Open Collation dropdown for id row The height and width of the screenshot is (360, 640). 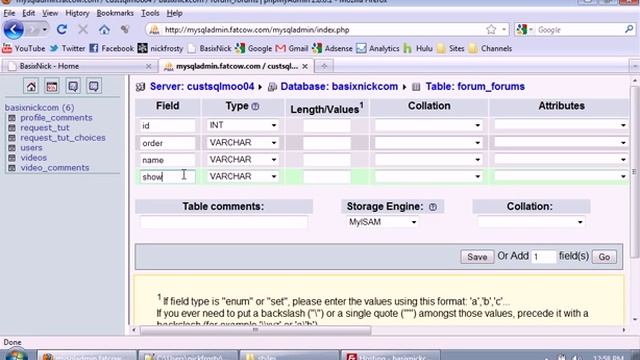click(x=429, y=125)
